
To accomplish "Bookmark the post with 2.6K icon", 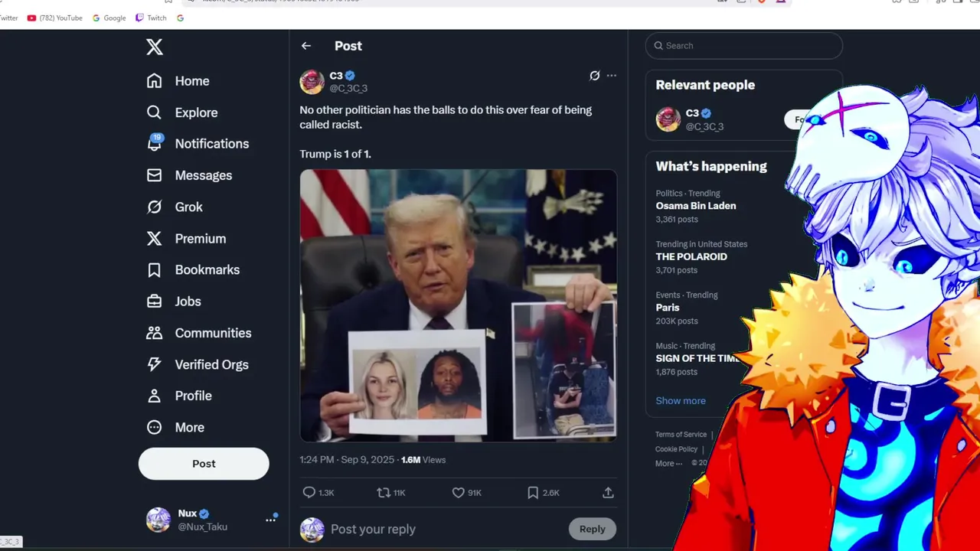I will tap(533, 493).
